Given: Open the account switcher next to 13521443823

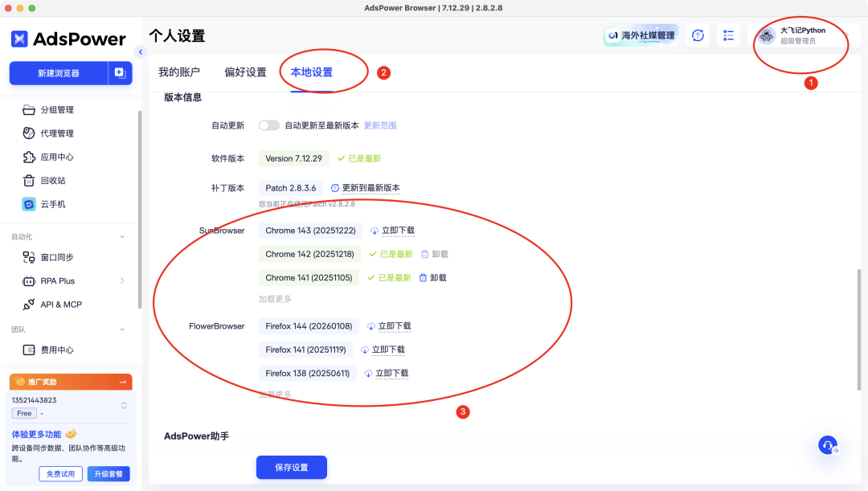Looking at the screenshot, I should click(x=124, y=406).
